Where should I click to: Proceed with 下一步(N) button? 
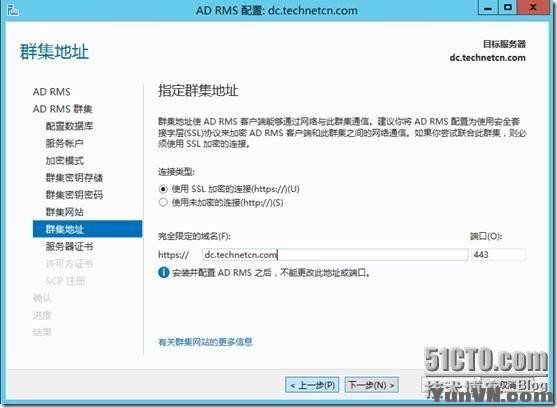pyautogui.click(x=372, y=385)
